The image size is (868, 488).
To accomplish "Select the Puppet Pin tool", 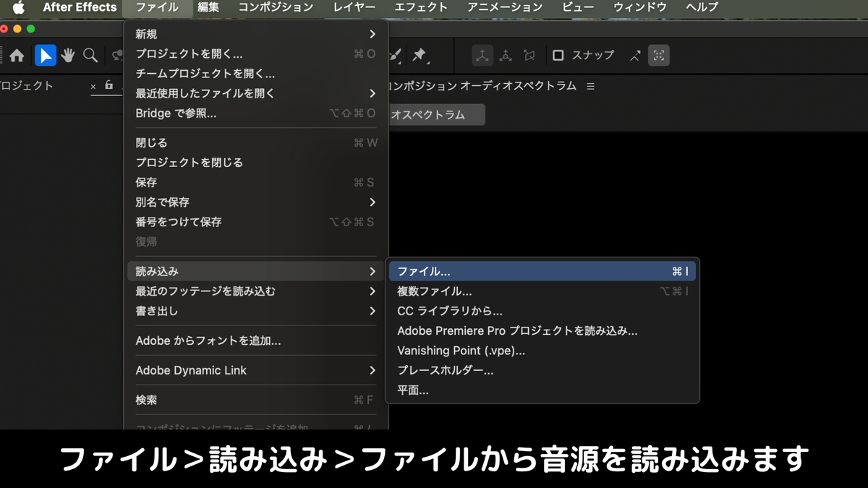I will click(x=419, y=56).
